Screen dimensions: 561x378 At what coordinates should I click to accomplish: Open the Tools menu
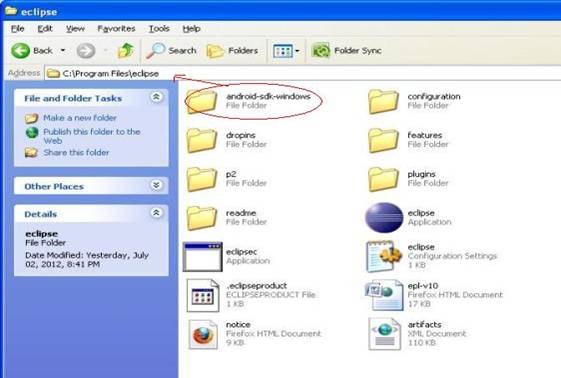159,29
